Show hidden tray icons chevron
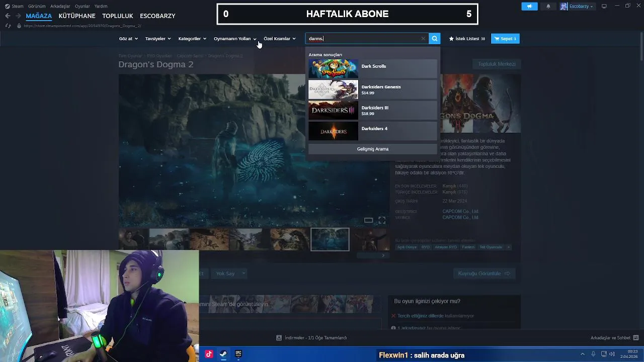The image size is (644, 362). pos(583,354)
